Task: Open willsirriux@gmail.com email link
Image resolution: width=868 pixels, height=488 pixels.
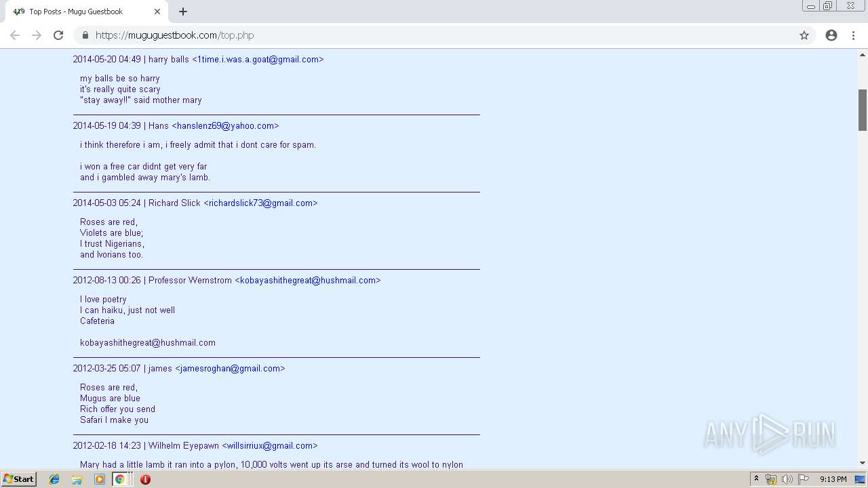Action: click(x=270, y=446)
